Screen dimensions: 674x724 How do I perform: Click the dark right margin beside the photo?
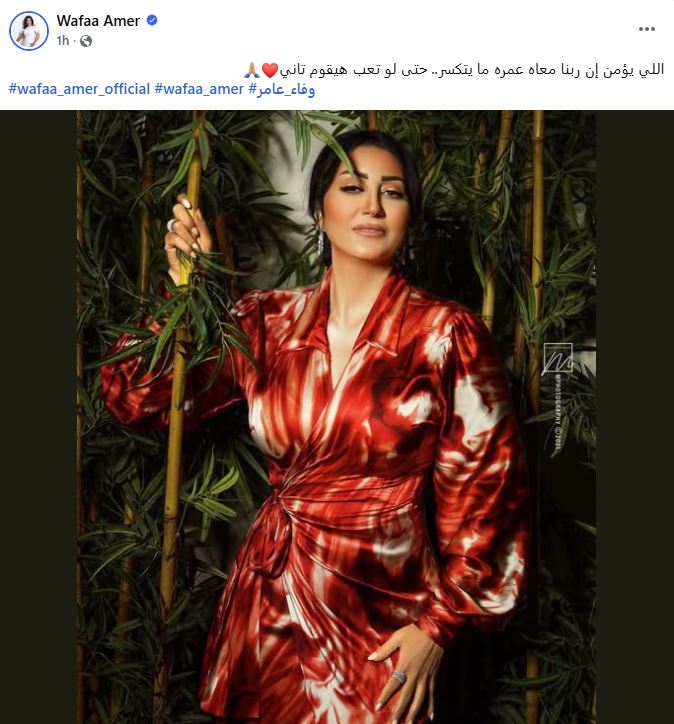click(635, 417)
